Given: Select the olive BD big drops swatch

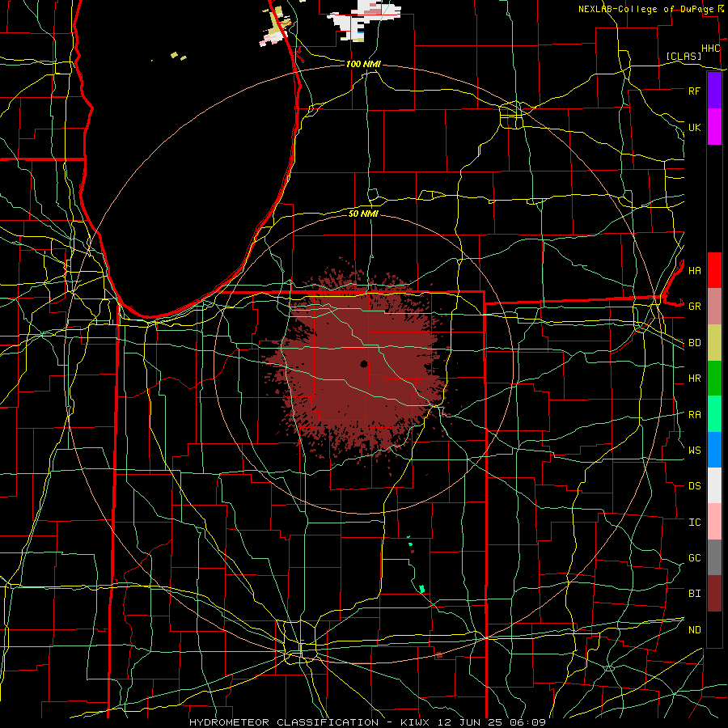Looking at the screenshot, I should click(x=714, y=342).
